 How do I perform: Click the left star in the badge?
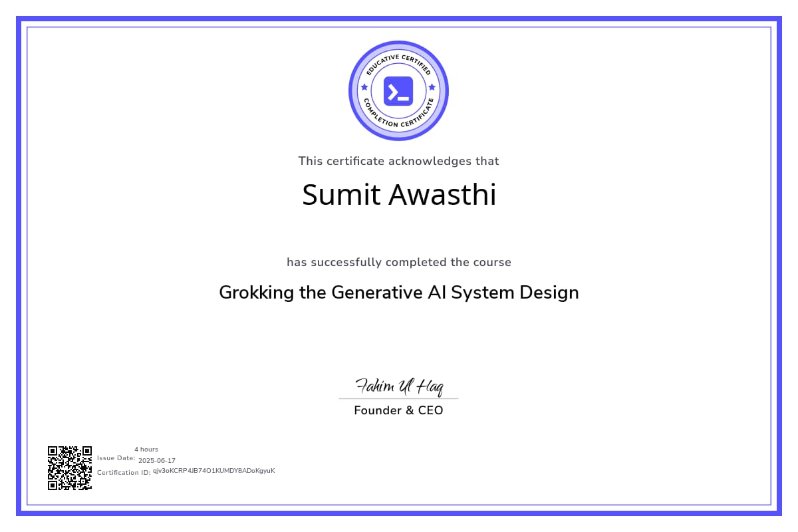pos(364,87)
